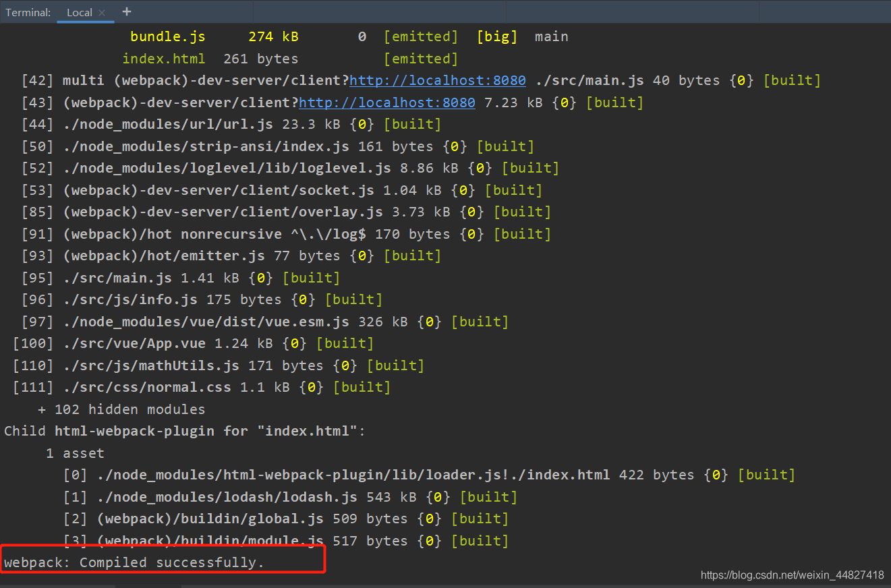Click ./src/js/mathUtils.js module line

click(219, 365)
